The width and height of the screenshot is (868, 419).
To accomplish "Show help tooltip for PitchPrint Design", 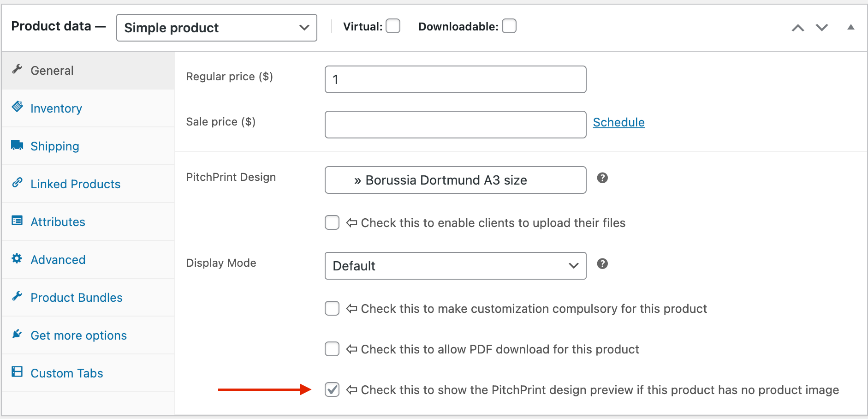I will (x=602, y=178).
